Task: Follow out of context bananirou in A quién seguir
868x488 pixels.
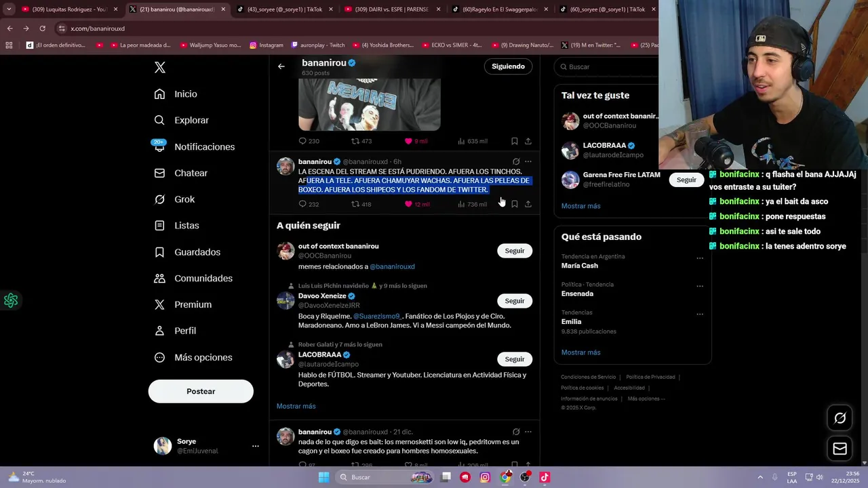Action: point(515,251)
